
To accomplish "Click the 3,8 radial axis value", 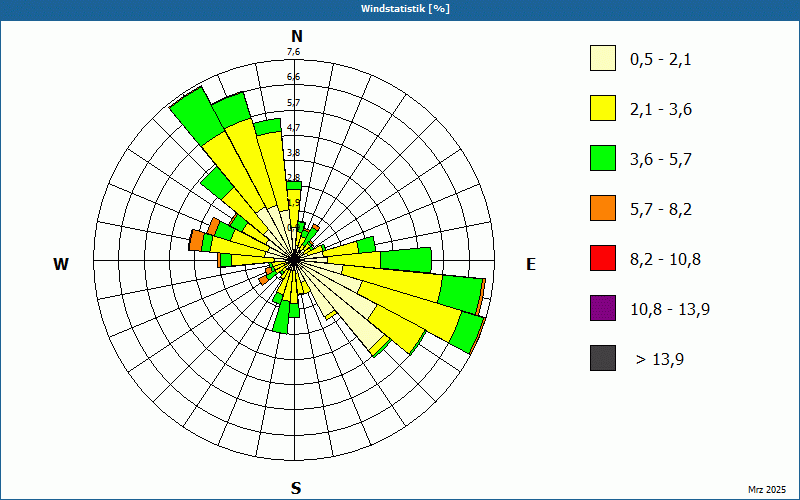I will (x=293, y=153).
